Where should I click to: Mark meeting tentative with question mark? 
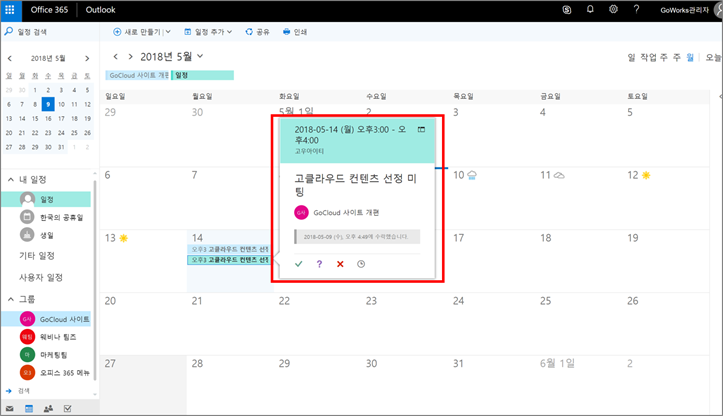319,264
